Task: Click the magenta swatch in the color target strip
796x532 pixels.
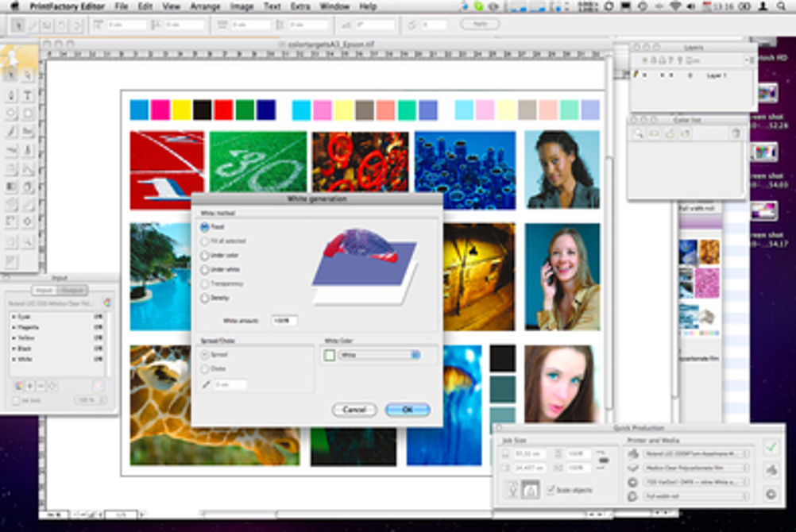Action: (160, 110)
